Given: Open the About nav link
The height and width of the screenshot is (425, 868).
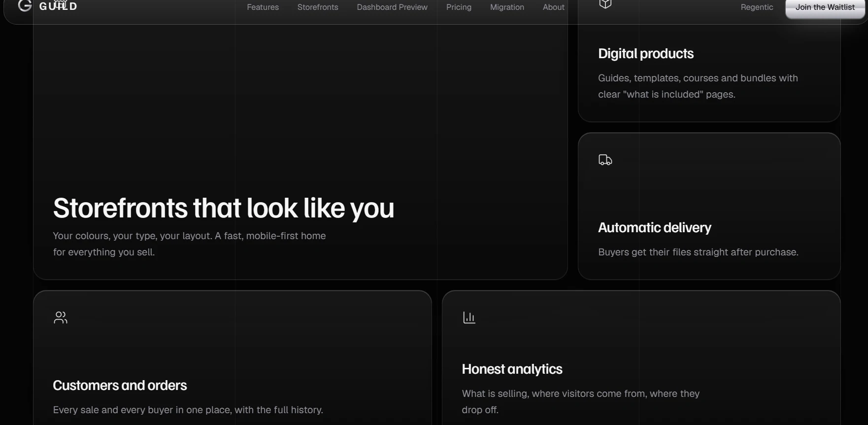Looking at the screenshot, I should click(x=554, y=7).
